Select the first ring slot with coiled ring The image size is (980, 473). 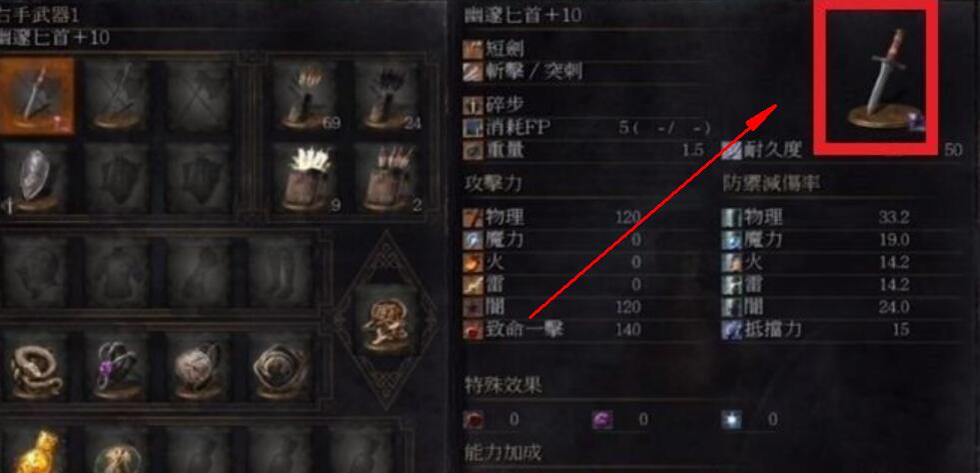[x=36, y=369]
